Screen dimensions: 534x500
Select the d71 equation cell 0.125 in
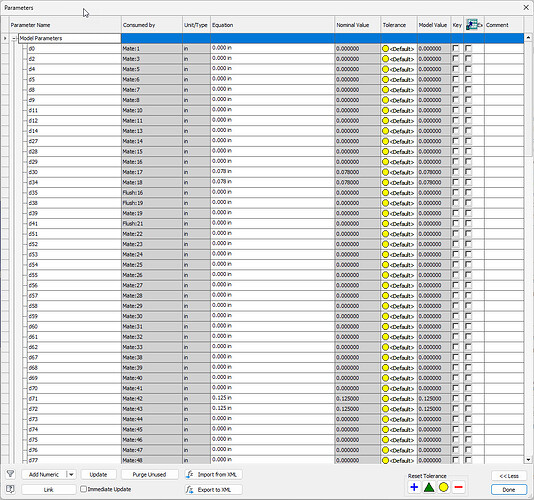point(272,398)
